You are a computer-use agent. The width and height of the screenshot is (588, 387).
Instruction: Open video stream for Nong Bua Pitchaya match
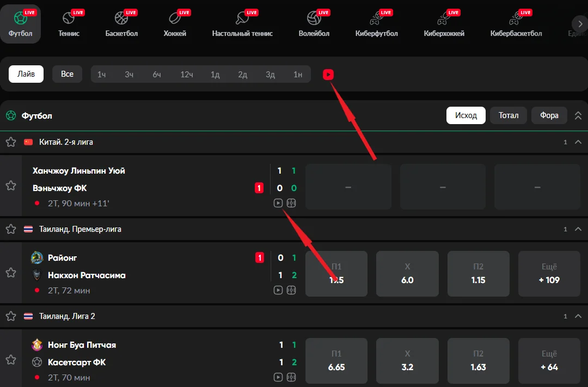click(278, 377)
